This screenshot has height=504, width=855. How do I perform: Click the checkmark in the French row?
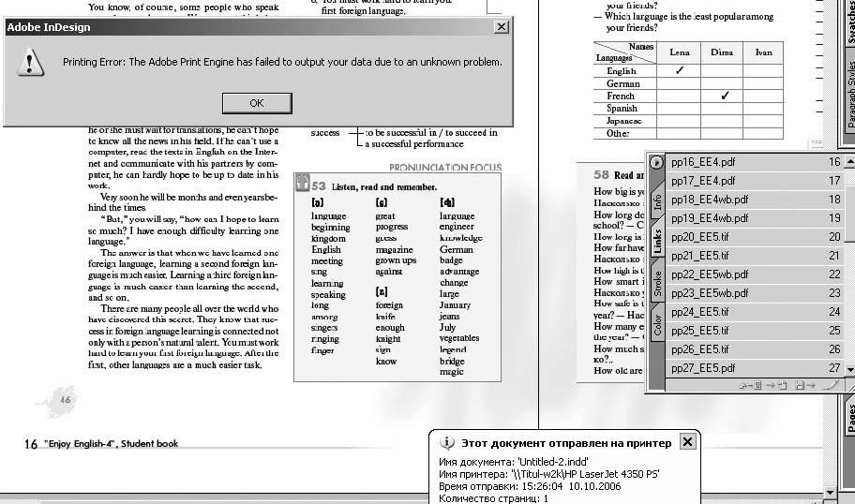[x=725, y=96]
